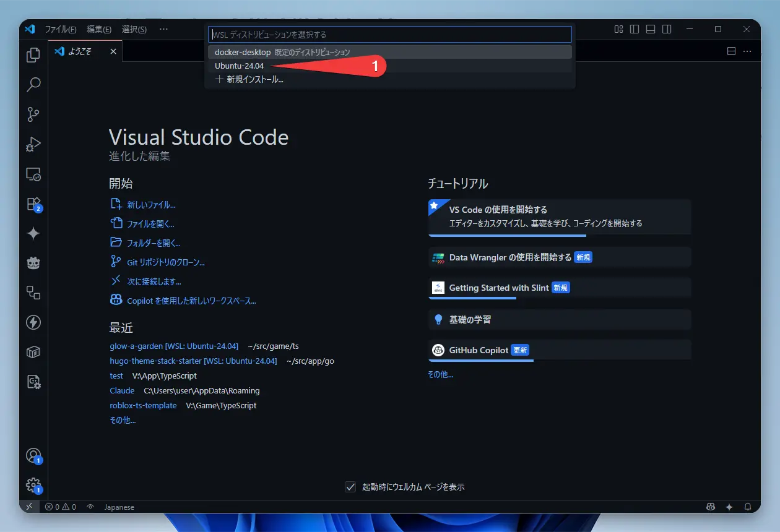Open the 編集(E) menu
Image resolution: width=780 pixels, height=532 pixels.
[99, 29]
